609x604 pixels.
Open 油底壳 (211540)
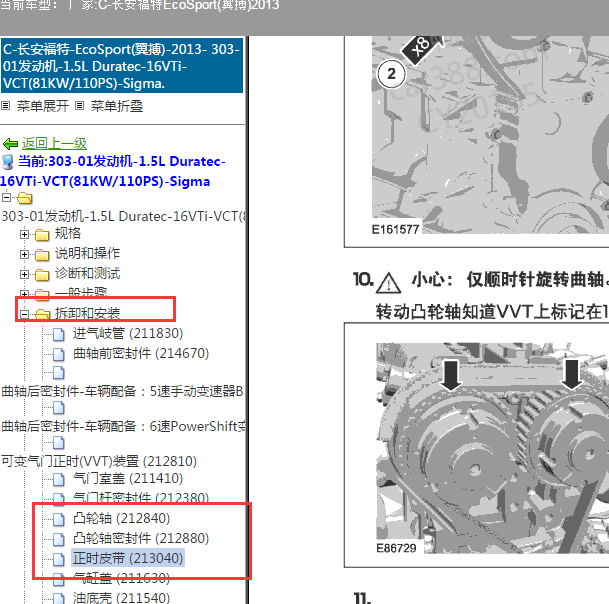[122, 598]
